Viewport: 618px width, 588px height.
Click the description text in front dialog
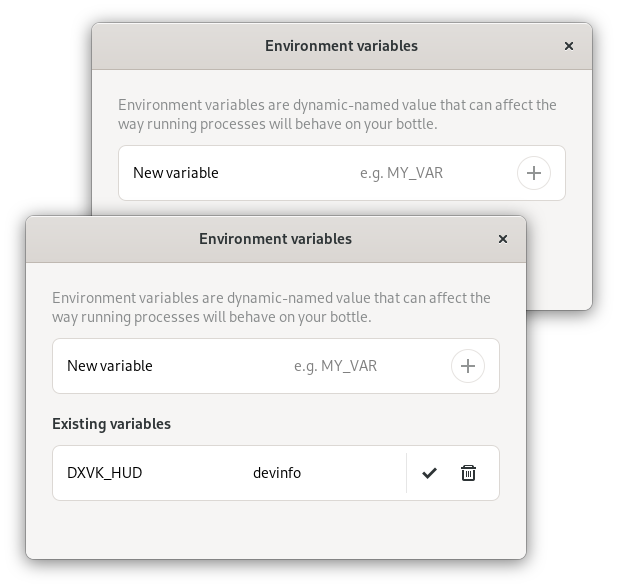271,307
